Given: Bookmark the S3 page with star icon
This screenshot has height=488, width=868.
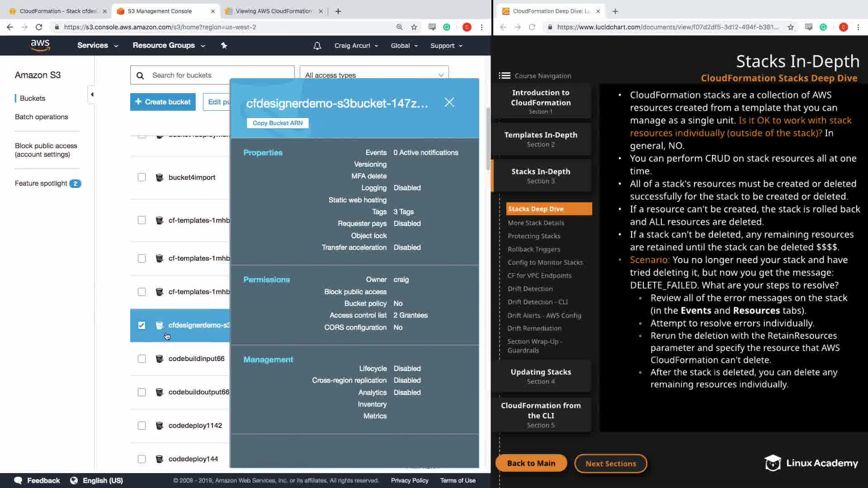Looking at the screenshot, I should tap(414, 27).
